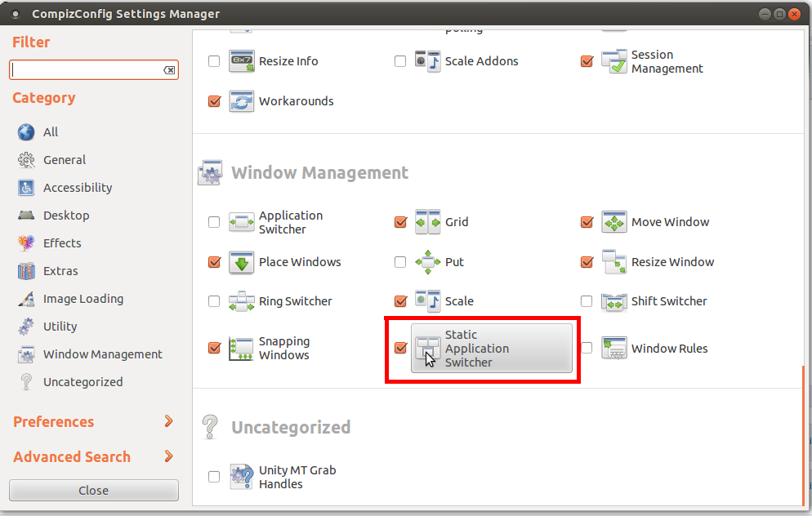
Task: Expand the Preferences section arrow
Action: 168,421
